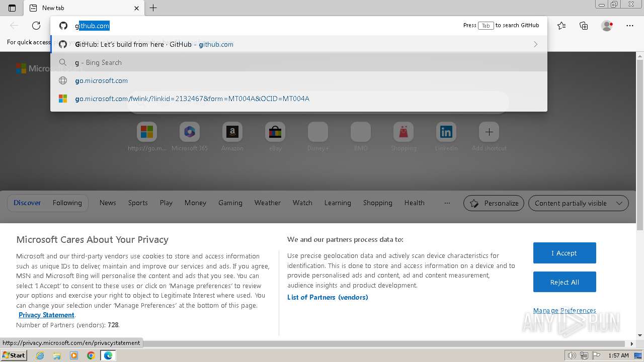Click the I Accept button
Screen dimensions: 644x362
pos(565,253)
